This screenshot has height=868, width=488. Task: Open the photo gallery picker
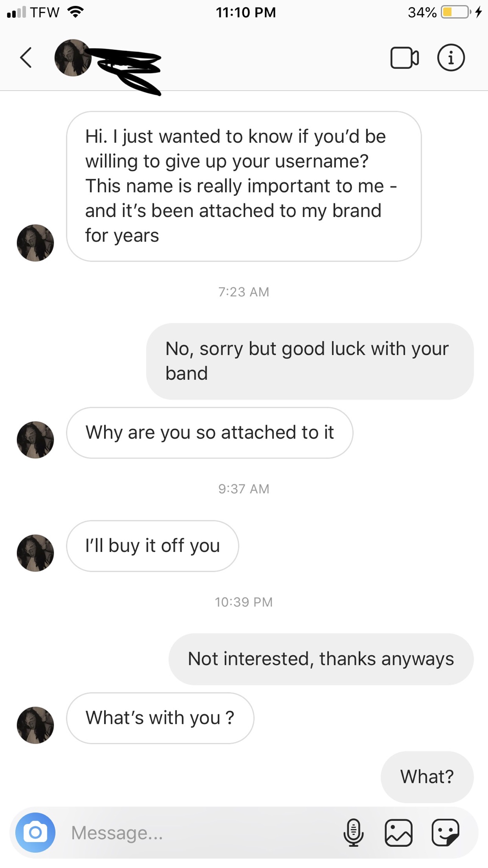[x=399, y=833]
